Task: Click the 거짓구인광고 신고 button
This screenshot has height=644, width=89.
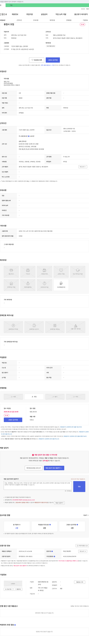Action: pos(82,546)
